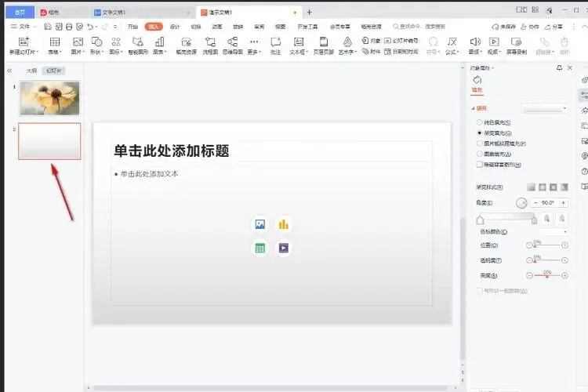Open a new tab with plus button
Screen dimensions: 588x392
click(x=310, y=13)
